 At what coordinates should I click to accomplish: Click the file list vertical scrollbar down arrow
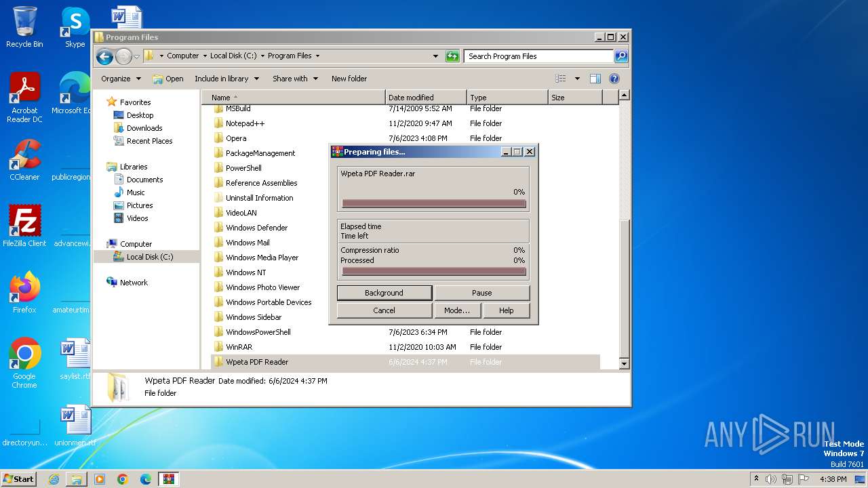click(x=625, y=364)
